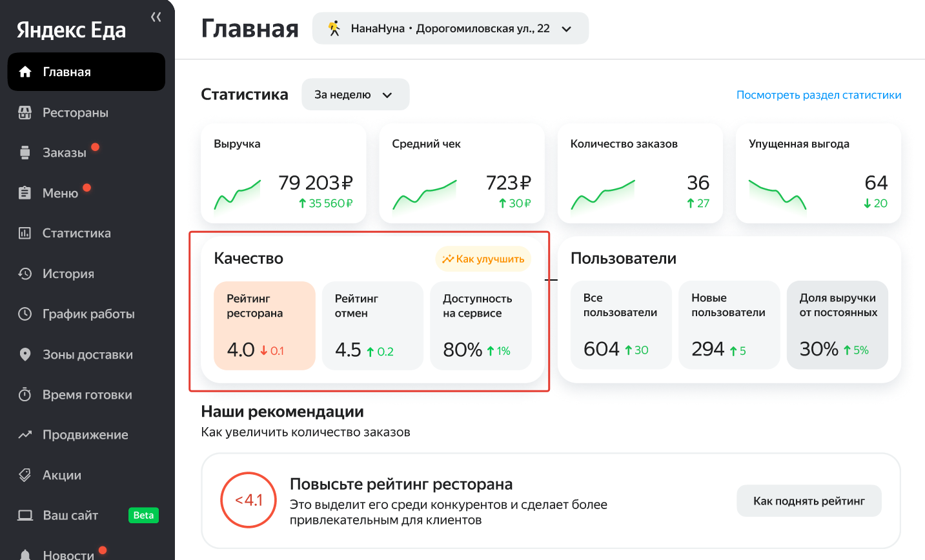Click the orders icon beside Заказы
This screenshot has width=925, height=560.
(x=25, y=153)
